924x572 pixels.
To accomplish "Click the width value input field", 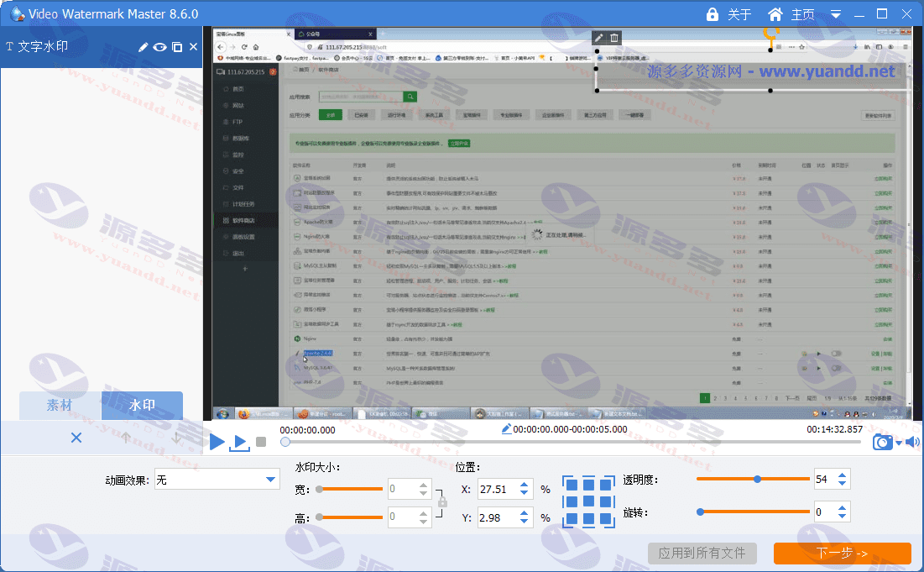I will (402, 489).
